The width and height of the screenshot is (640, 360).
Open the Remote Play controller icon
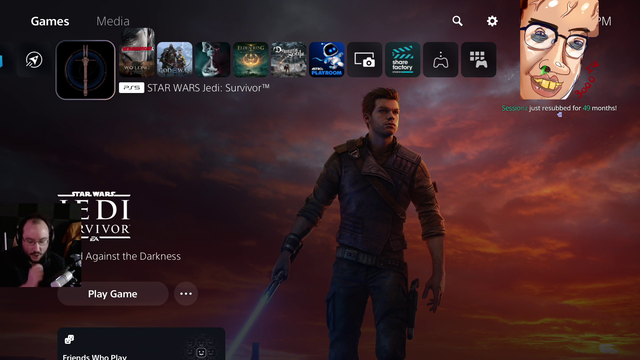tap(440, 60)
